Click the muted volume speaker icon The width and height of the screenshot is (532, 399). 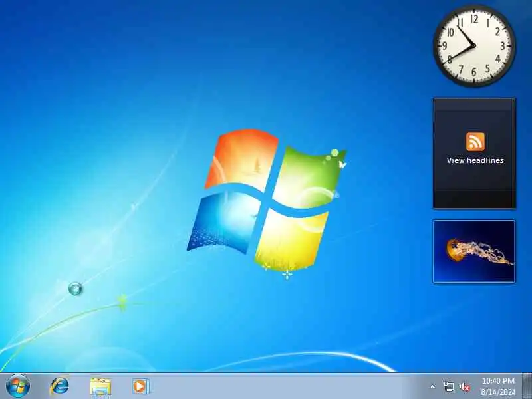465,387
